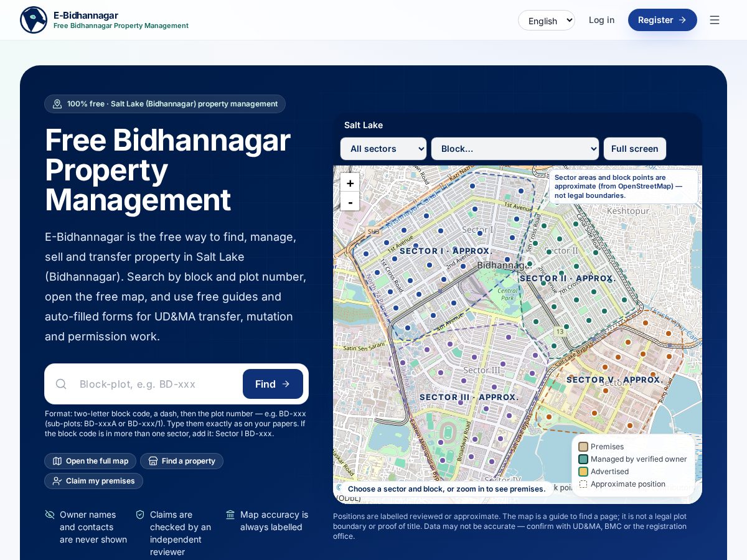This screenshot has width=747, height=560.
Task: Click the SECTOR III · APPROX. map label
Action: coord(469,397)
